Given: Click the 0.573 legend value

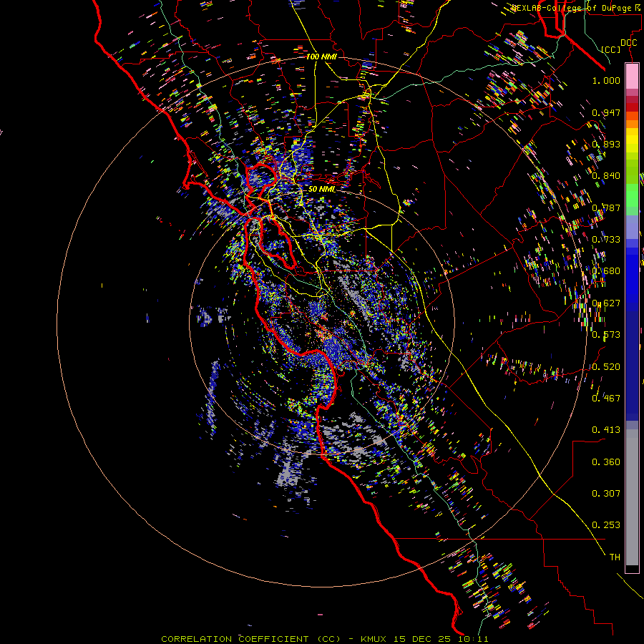Looking at the screenshot, I should point(606,335).
